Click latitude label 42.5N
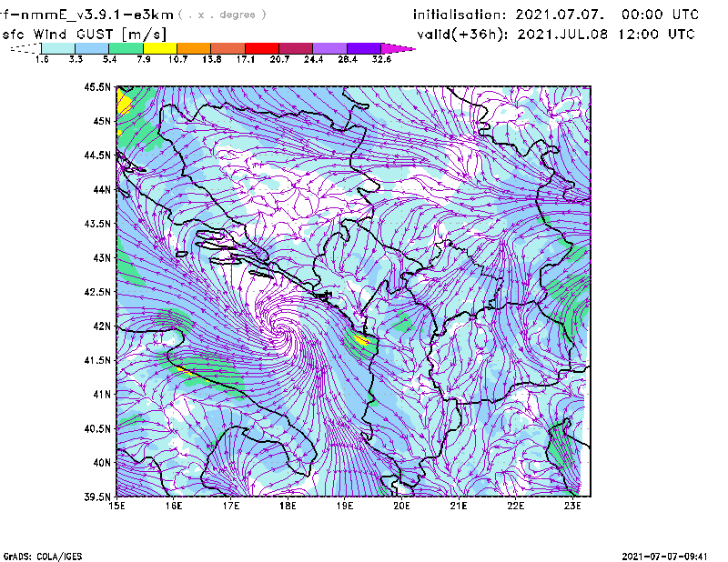 [97, 292]
